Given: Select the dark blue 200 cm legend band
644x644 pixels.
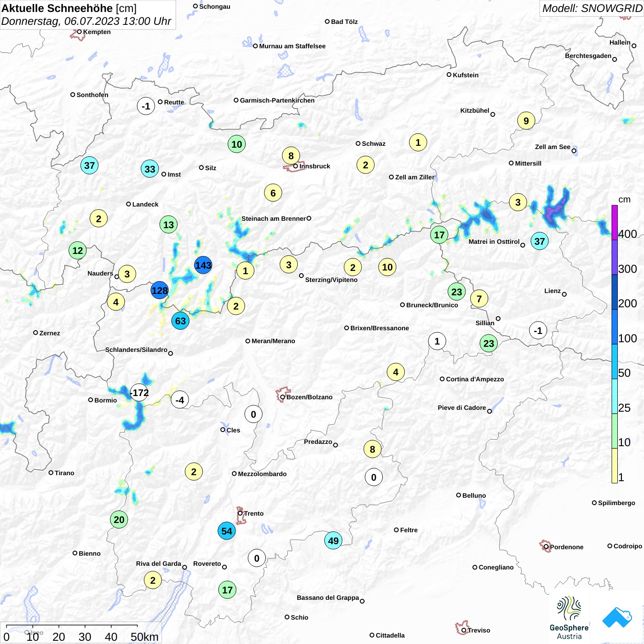Looking at the screenshot, I should [615, 292].
